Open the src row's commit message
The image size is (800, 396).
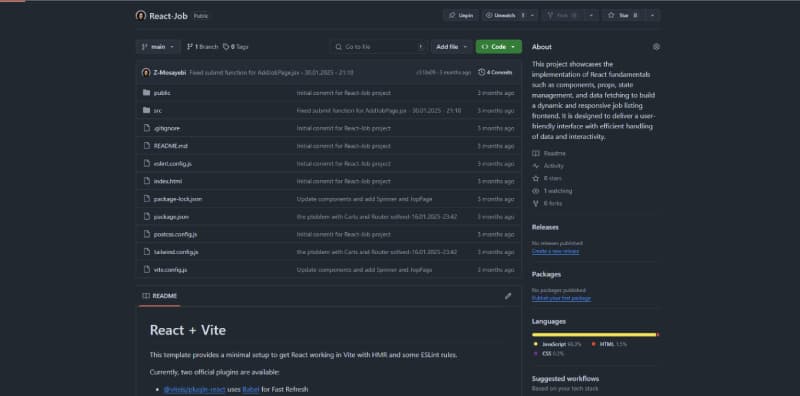[379, 111]
